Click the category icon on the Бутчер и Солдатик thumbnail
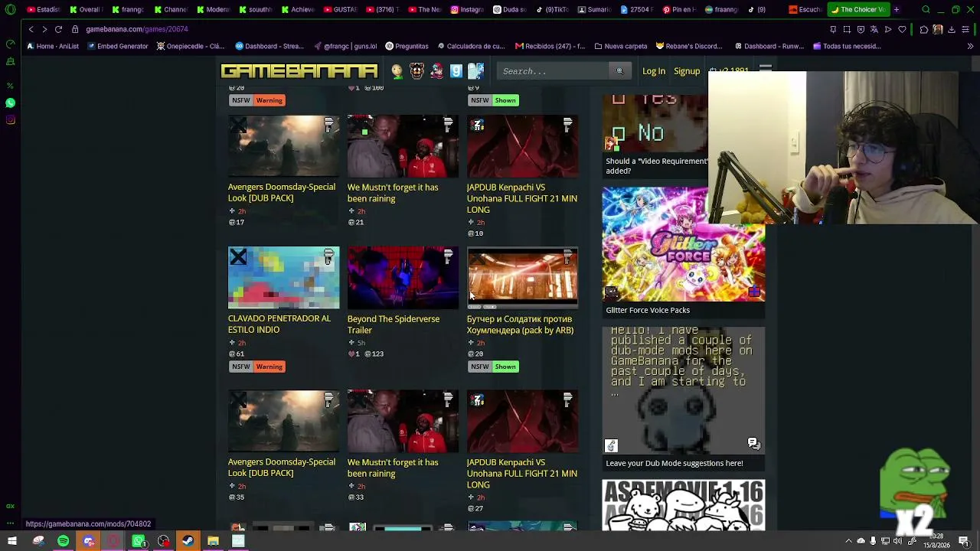Viewport: 980px width, 551px height. [x=567, y=257]
